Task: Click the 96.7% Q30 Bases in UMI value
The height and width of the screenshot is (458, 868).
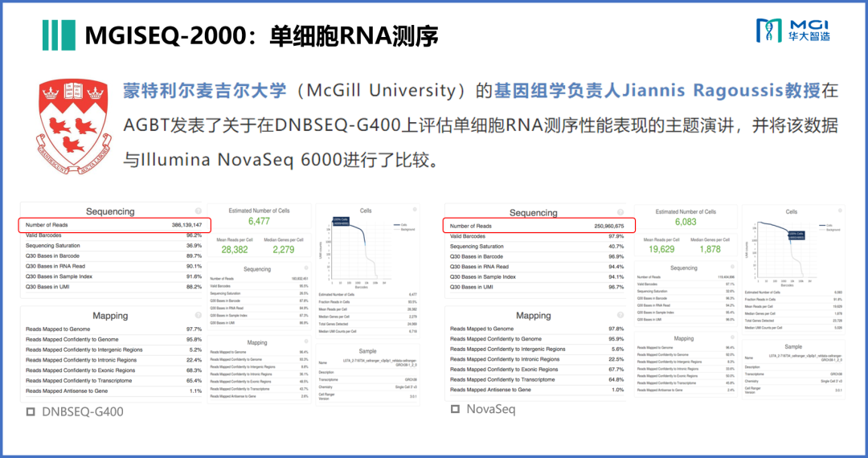Action: point(616,287)
